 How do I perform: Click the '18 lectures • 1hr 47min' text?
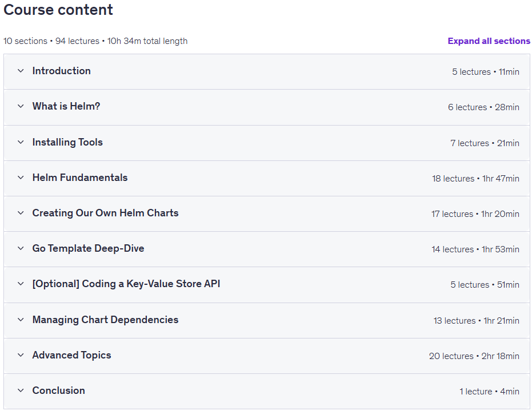[x=475, y=179]
